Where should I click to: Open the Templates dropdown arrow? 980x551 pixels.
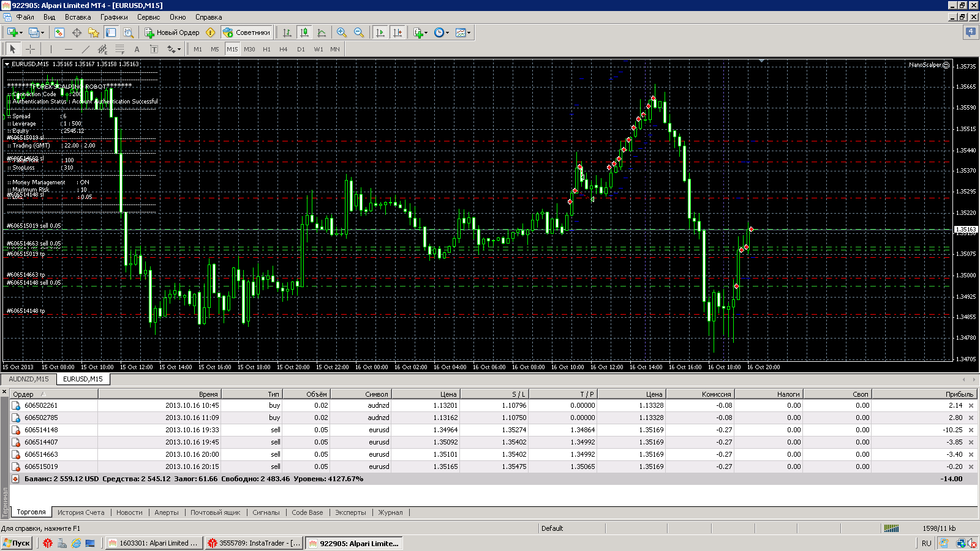(x=469, y=32)
